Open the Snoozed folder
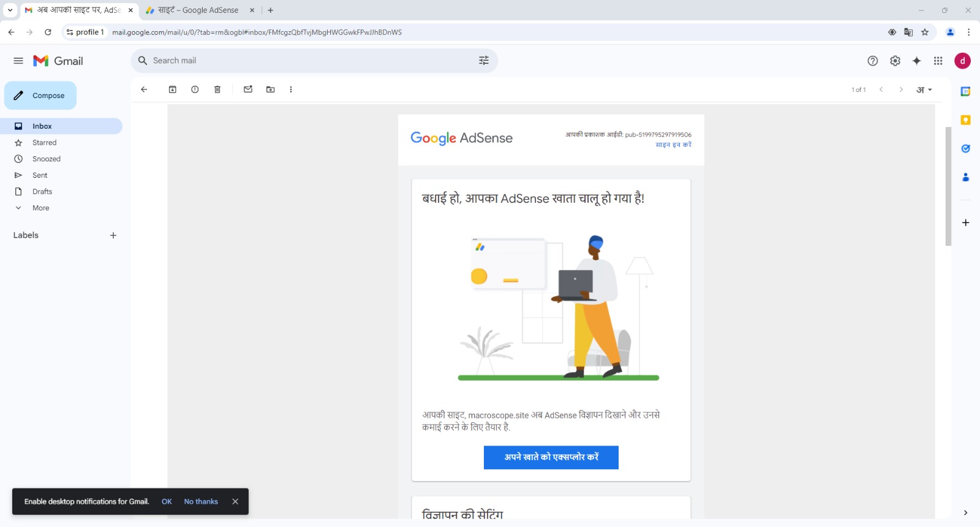980x527 pixels. pos(61,159)
